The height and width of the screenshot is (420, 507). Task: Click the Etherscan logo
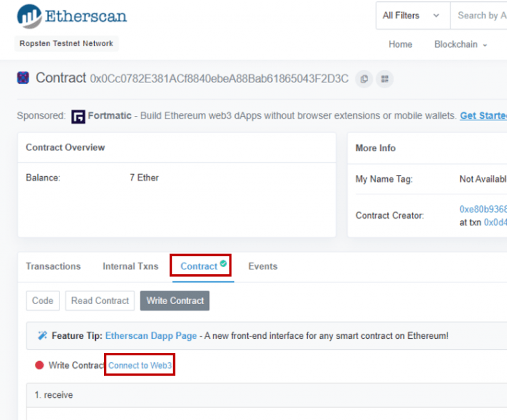pyautogui.click(x=71, y=16)
